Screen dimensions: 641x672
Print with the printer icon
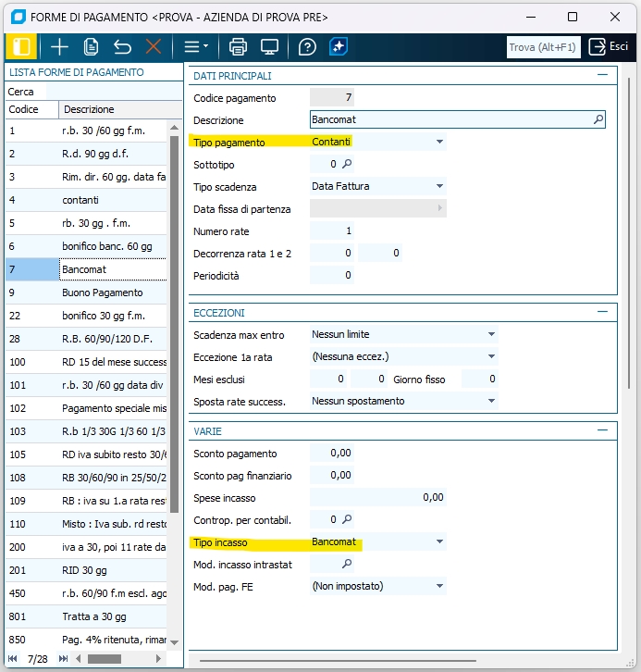click(238, 46)
